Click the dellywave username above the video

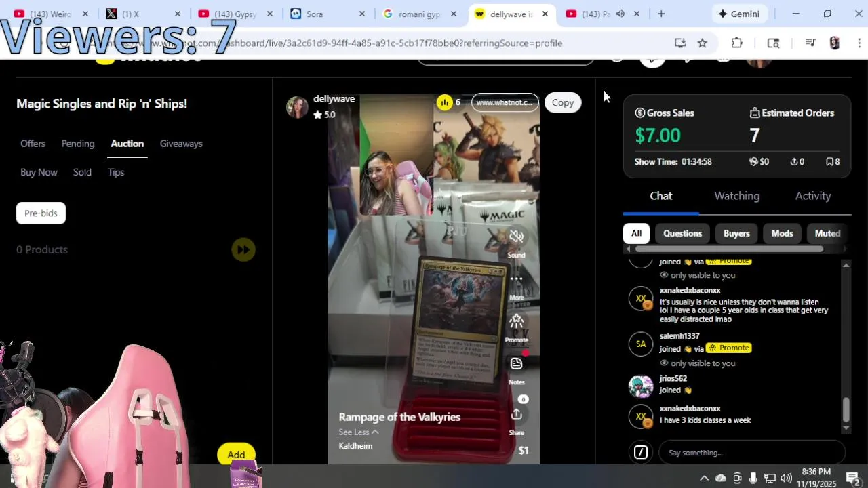334,98
